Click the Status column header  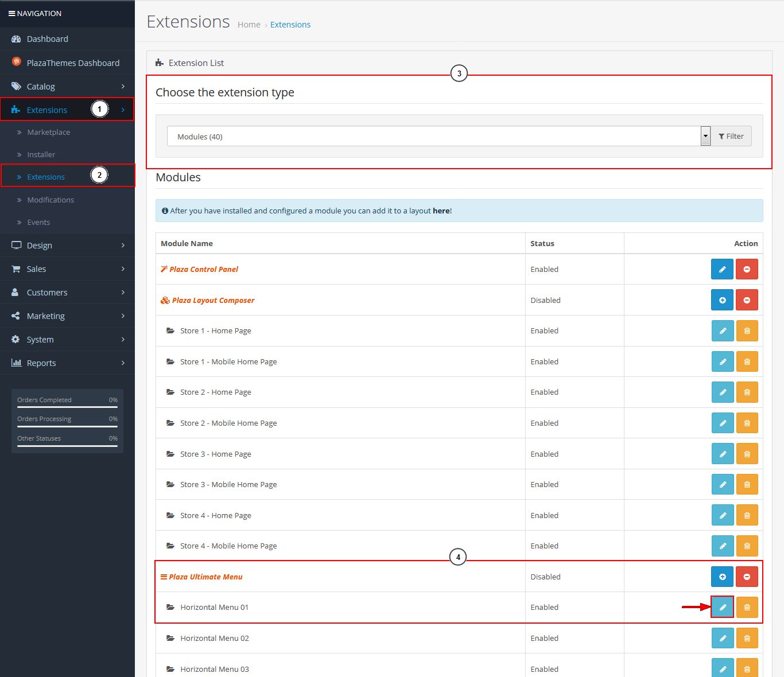(542, 243)
